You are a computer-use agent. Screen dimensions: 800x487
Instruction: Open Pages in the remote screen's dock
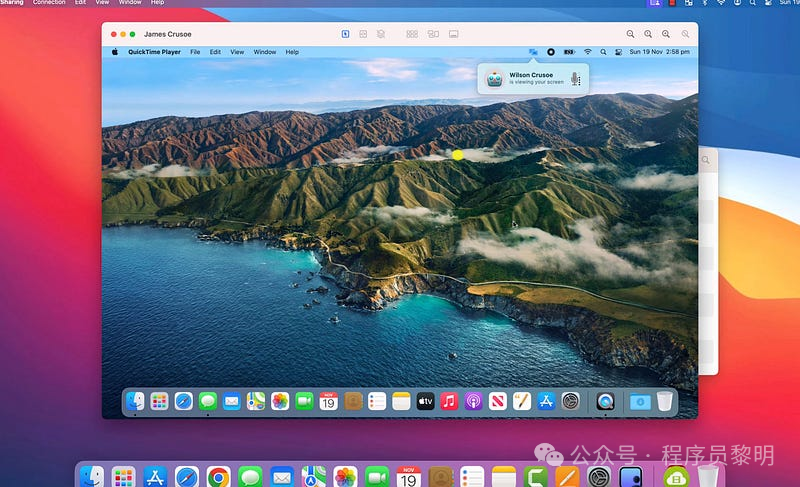(x=522, y=401)
